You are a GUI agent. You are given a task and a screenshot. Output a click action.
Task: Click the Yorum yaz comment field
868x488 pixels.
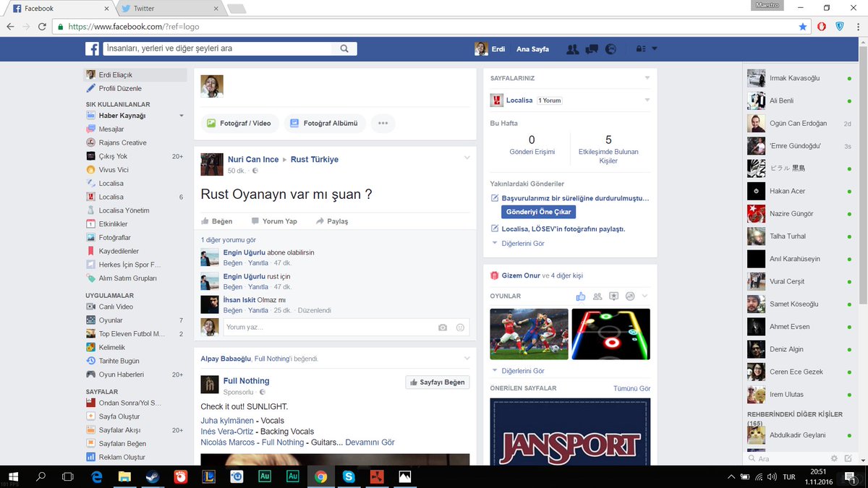coord(346,328)
